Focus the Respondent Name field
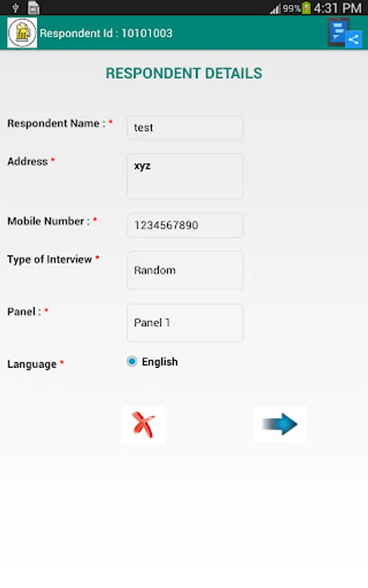This screenshot has height=588, width=368. (186, 127)
